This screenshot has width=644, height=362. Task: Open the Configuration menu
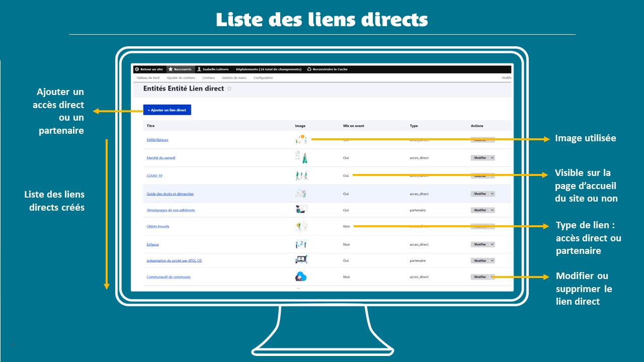[263, 78]
